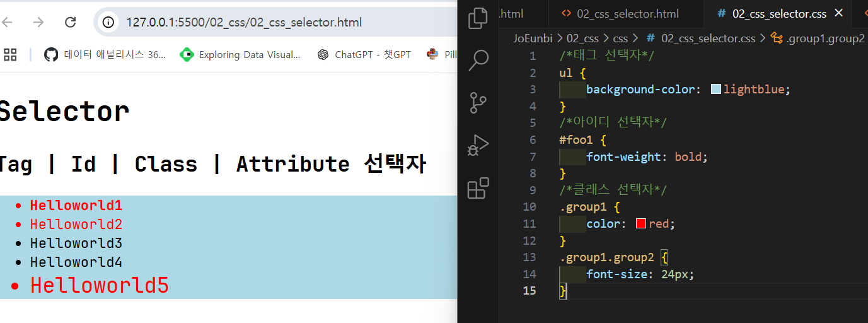This screenshot has height=323, width=868.
Task: Switch to the partially visible .html tab
Action: [511, 13]
